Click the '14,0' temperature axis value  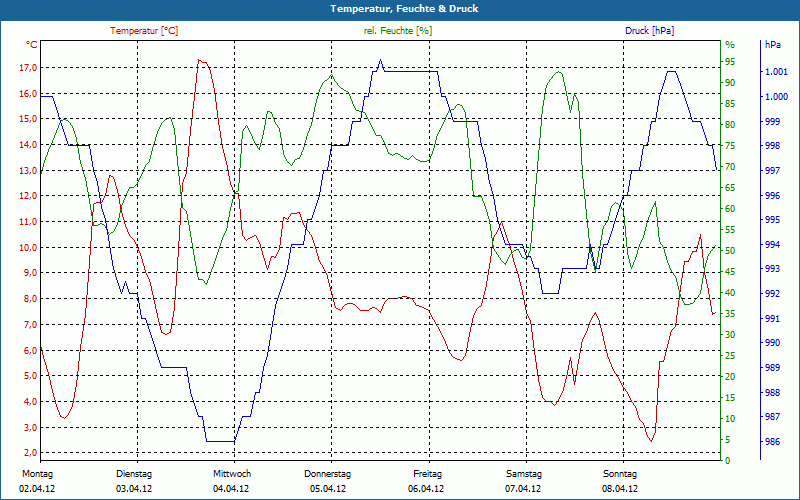(28, 145)
